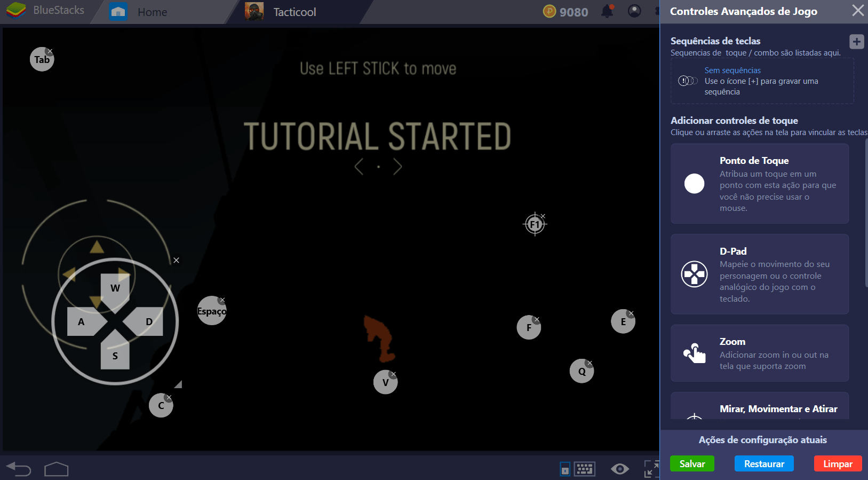Click the V key binding
This screenshot has width=868, height=480.
[386, 382]
